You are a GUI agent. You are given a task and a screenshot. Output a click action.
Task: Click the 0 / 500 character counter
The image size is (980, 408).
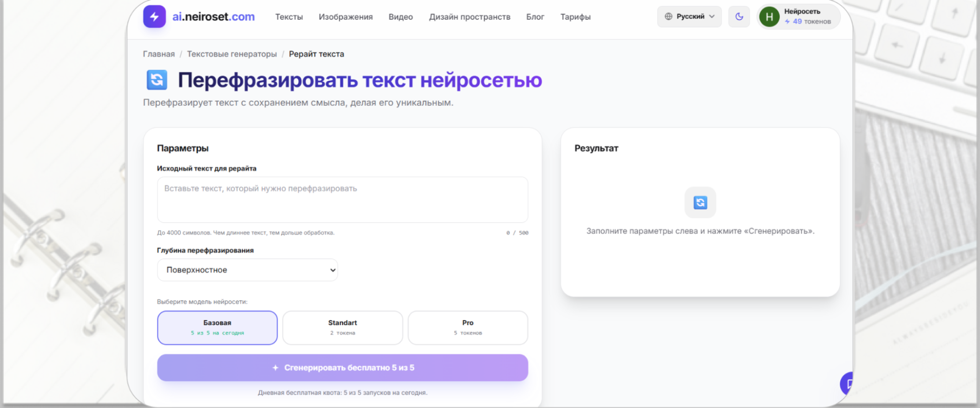pyautogui.click(x=517, y=233)
